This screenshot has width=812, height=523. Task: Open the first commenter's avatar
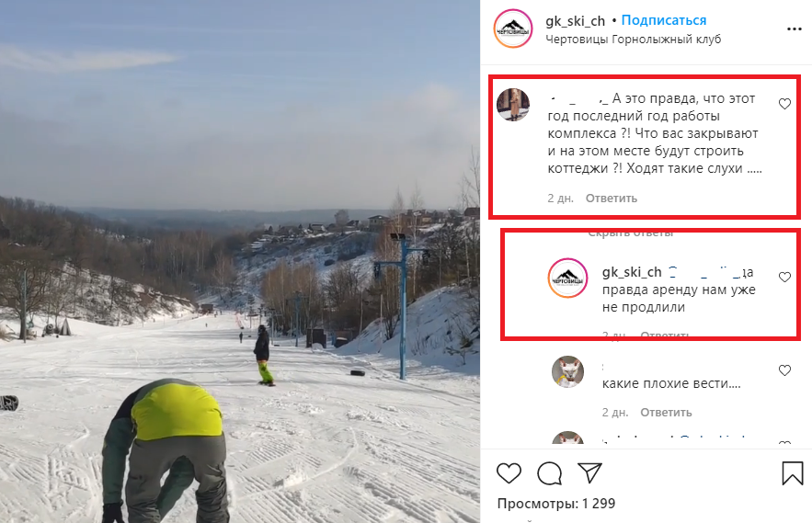coord(513,105)
